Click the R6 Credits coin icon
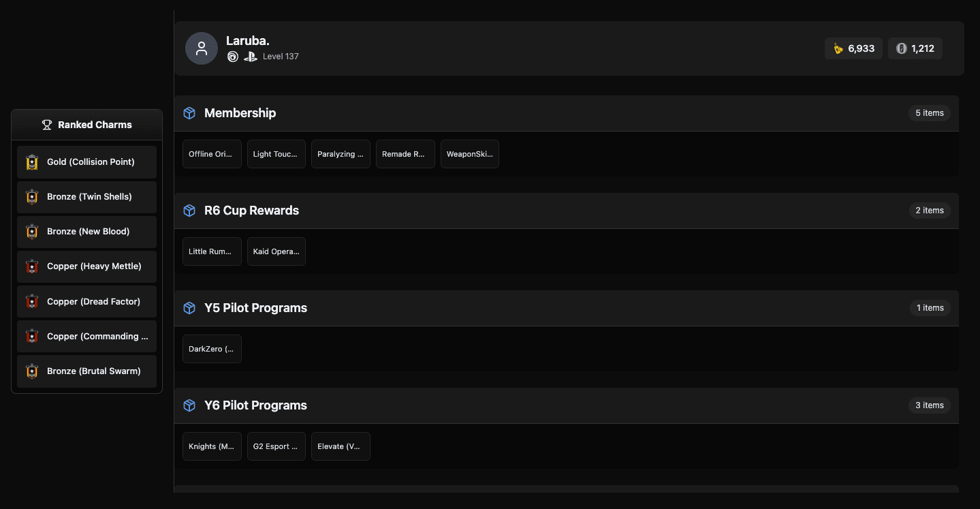This screenshot has width=980, height=509. pos(901,48)
